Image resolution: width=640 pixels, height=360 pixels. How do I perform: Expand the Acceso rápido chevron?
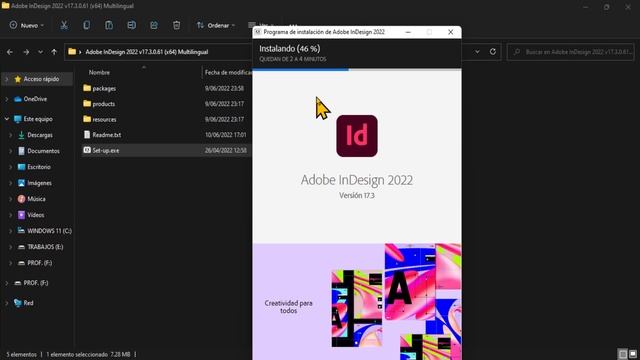point(7,79)
